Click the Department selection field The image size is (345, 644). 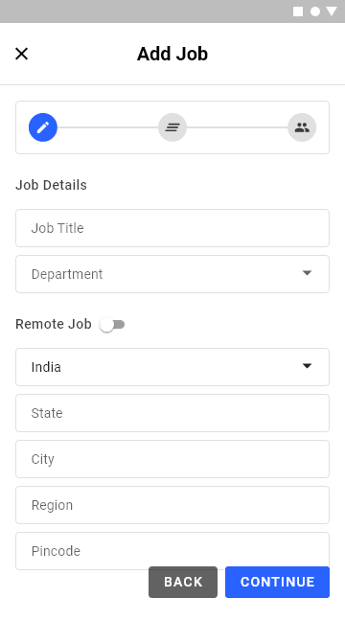point(172,274)
